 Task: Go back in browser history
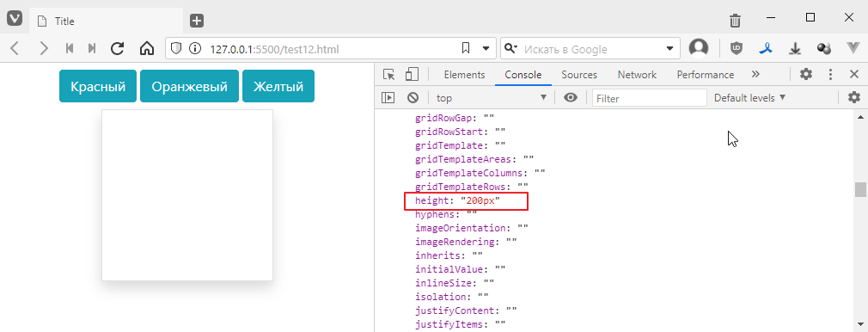[15, 49]
